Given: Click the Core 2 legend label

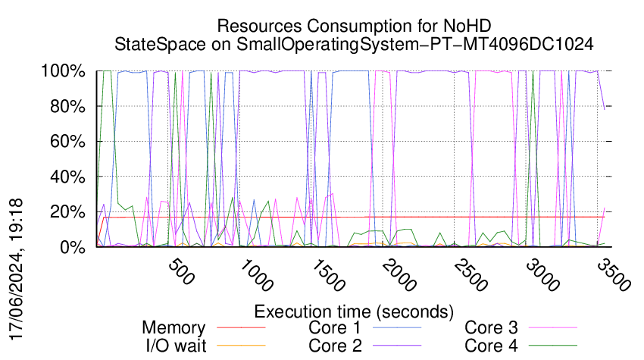Looking at the screenshot, I should coord(335,346).
